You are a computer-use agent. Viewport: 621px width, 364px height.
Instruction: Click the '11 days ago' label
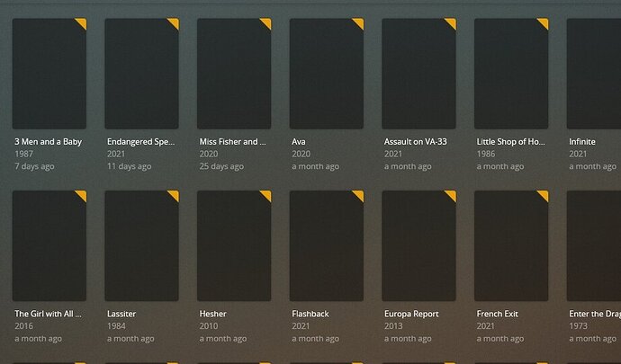coord(129,166)
